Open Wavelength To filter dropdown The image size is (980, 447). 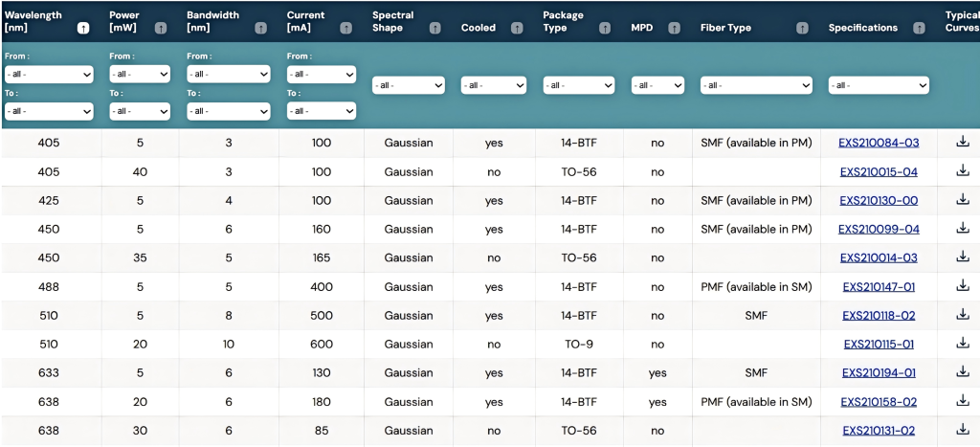(x=49, y=111)
